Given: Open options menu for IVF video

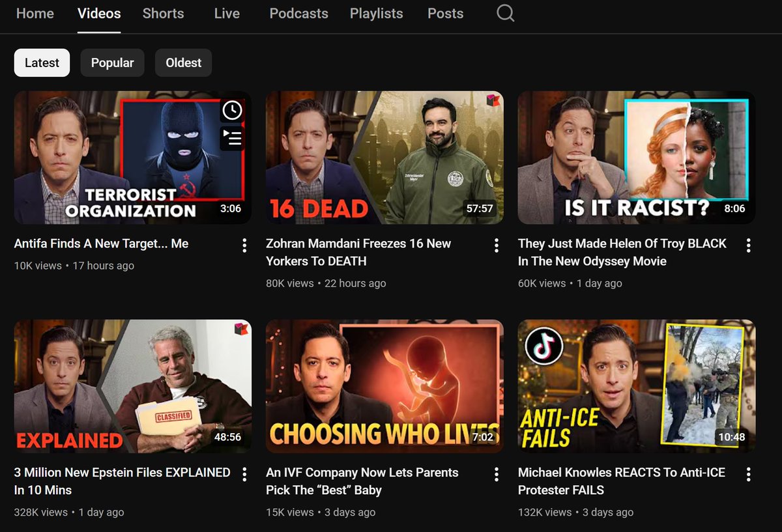Looking at the screenshot, I should (496, 473).
